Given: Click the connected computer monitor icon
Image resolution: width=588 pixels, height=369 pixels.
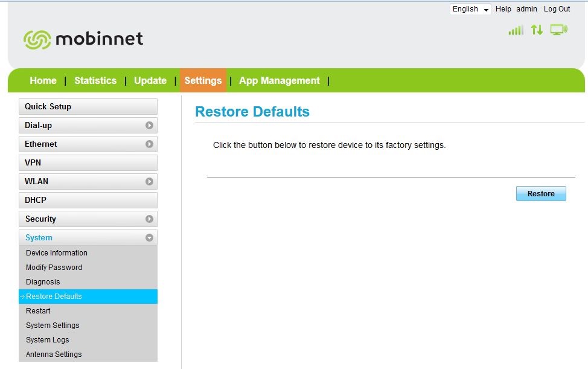Looking at the screenshot, I should pyautogui.click(x=558, y=30).
